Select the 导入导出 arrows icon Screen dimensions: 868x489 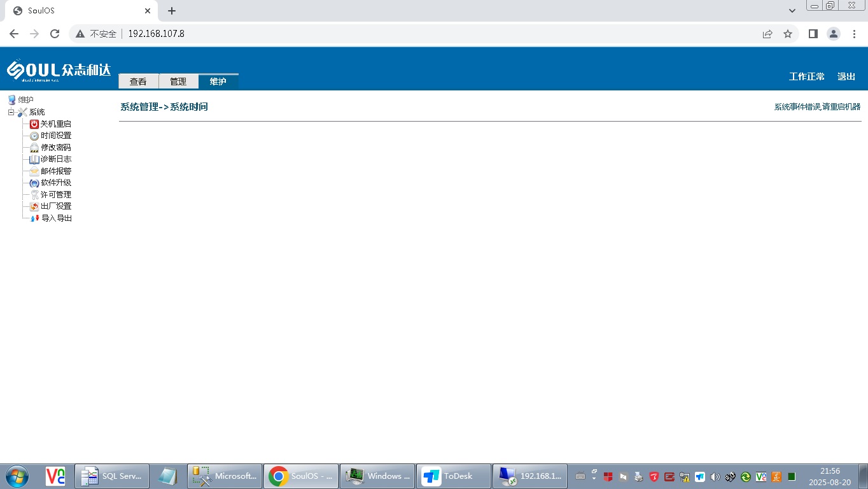34,218
